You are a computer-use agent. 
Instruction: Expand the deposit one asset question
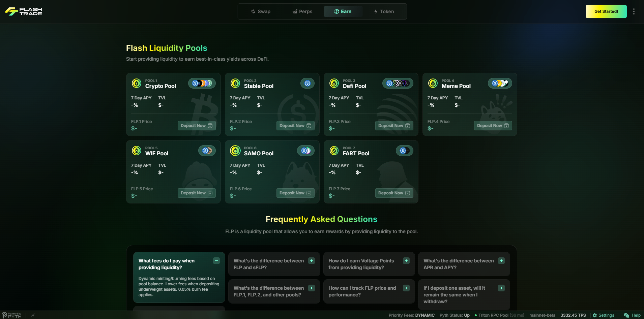[501, 288]
